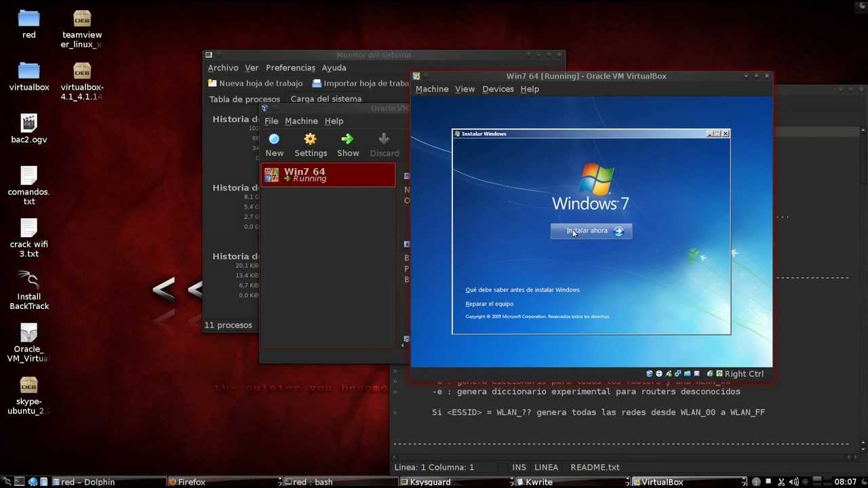Switch to the Tabla de procesos tab
The image size is (868, 488).
click(x=244, y=99)
